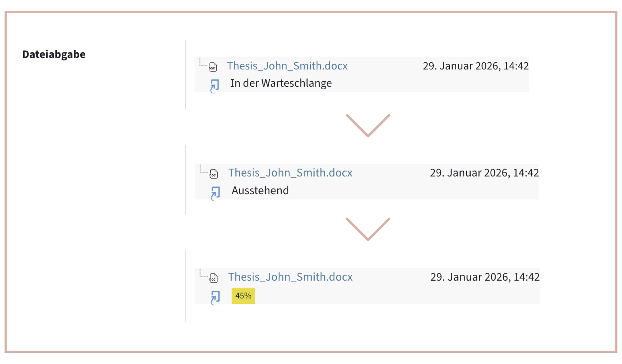Select the "Dateiabgabe" heading label
Viewport: 622px width, 364px height.
(54, 54)
